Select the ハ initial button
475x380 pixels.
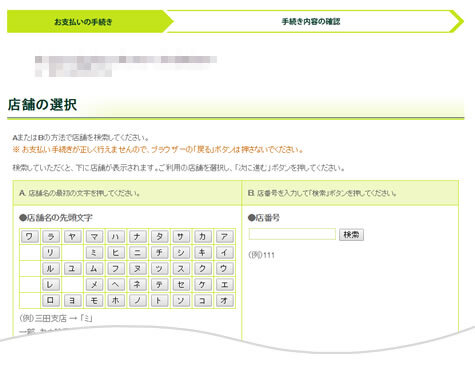pyautogui.click(x=116, y=237)
